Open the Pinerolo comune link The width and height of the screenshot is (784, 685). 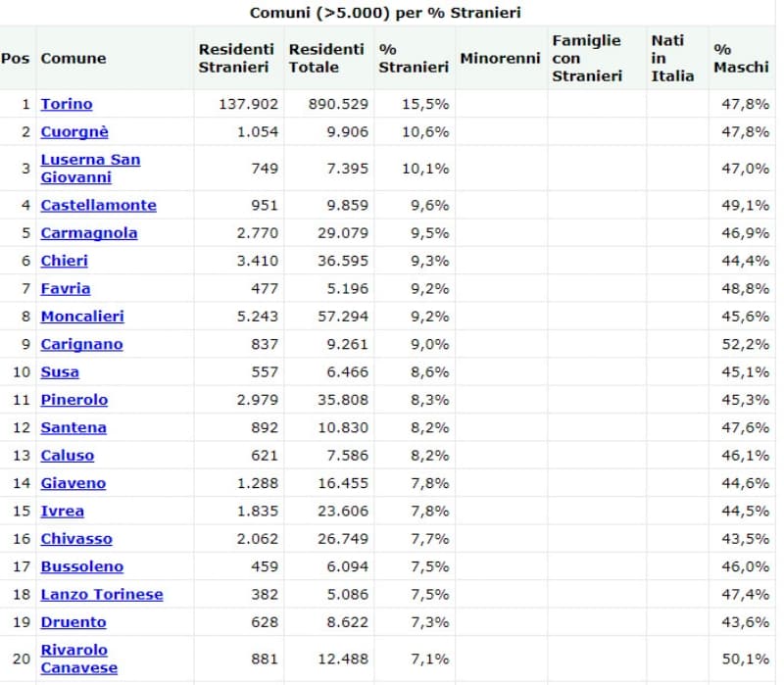tap(74, 400)
